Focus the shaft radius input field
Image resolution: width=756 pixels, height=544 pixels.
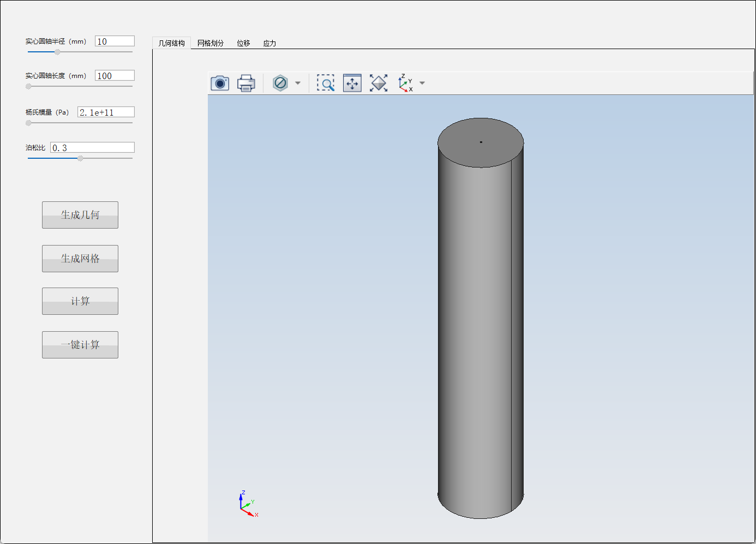point(115,41)
